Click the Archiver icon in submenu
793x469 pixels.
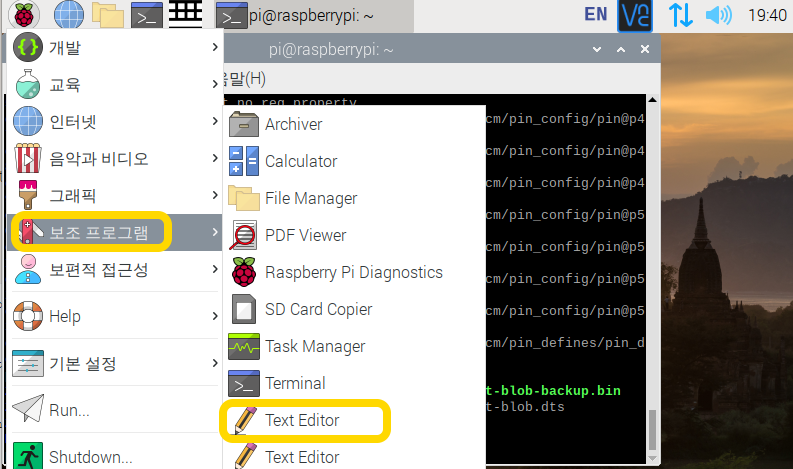coord(244,125)
